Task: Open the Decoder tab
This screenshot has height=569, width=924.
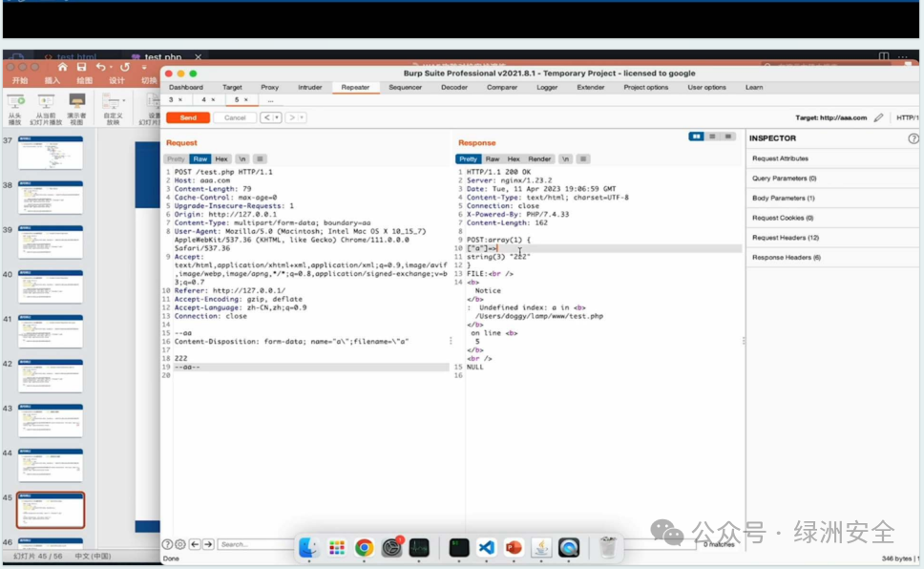Action: (x=453, y=87)
